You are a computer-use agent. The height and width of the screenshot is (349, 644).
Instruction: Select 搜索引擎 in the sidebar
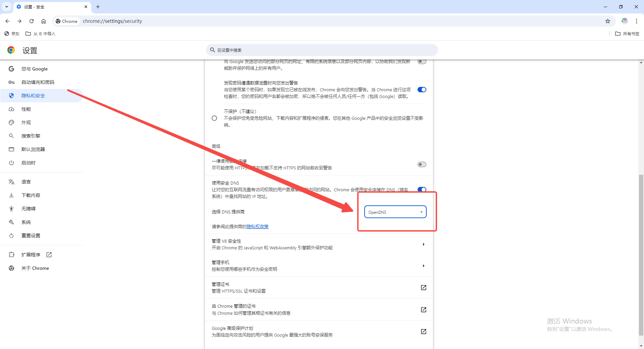[x=42, y=136]
